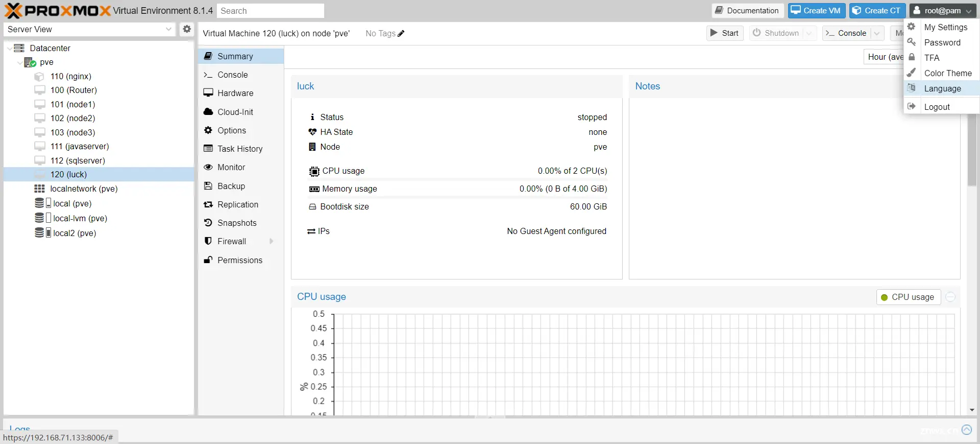Select 112 (sqlserver) in tree
The width and height of the screenshot is (980, 444).
[x=99, y=160]
